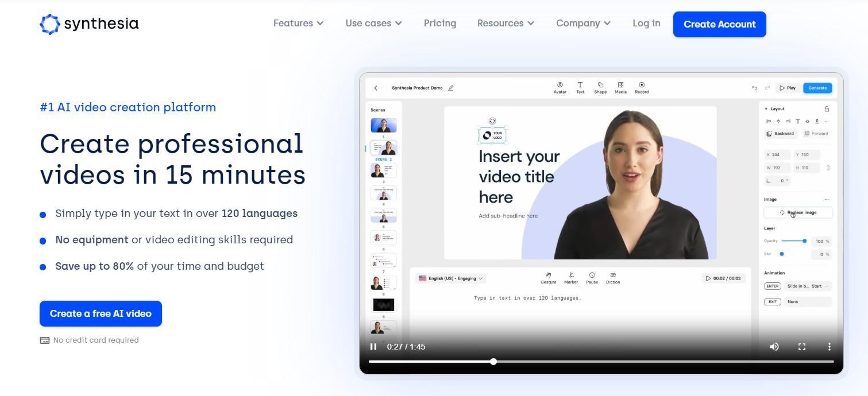Click the X position field showing 244
This screenshot has height=396, width=868.
[x=777, y=155]
